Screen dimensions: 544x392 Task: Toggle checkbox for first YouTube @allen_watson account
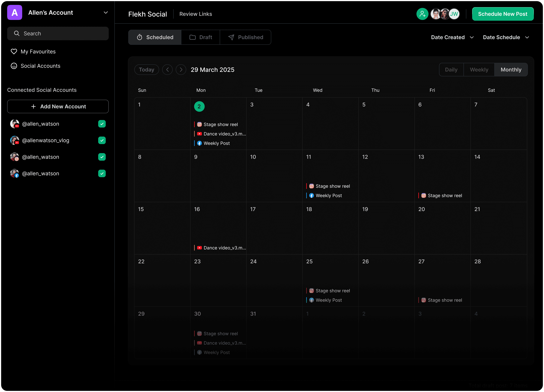point(102,124)
